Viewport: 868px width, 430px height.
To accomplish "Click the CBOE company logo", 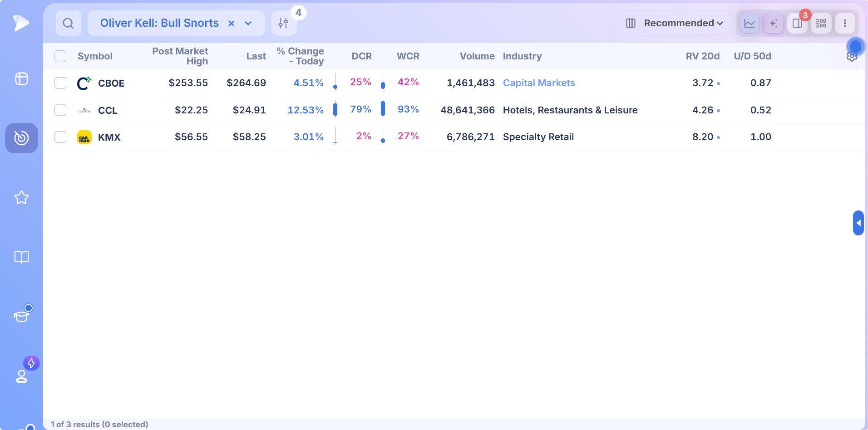I will click(x=84, y=83).
